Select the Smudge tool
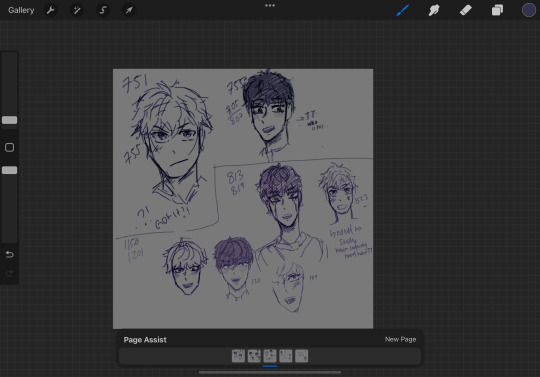The image size is (540, 377). point(434,10)
